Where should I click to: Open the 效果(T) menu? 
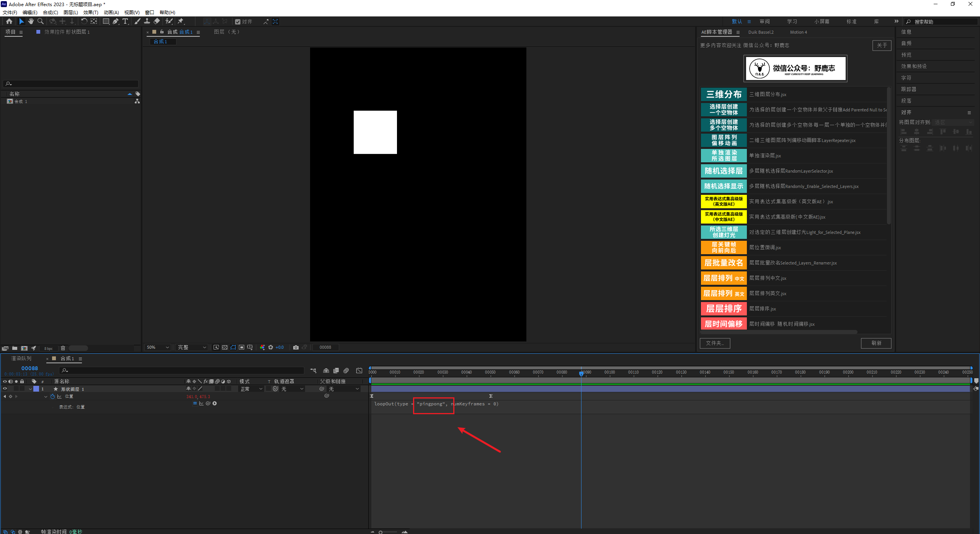(x=91, y=13)
